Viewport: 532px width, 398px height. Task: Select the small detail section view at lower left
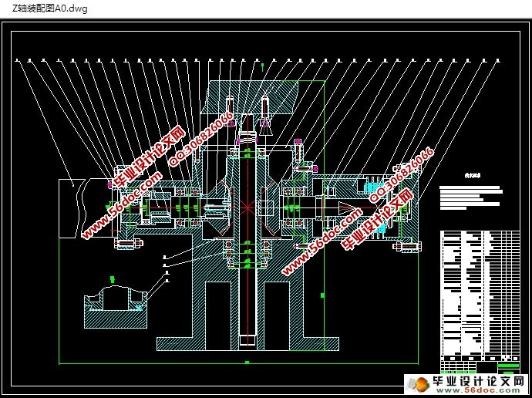pyautogui.click(x=116, y=305)
